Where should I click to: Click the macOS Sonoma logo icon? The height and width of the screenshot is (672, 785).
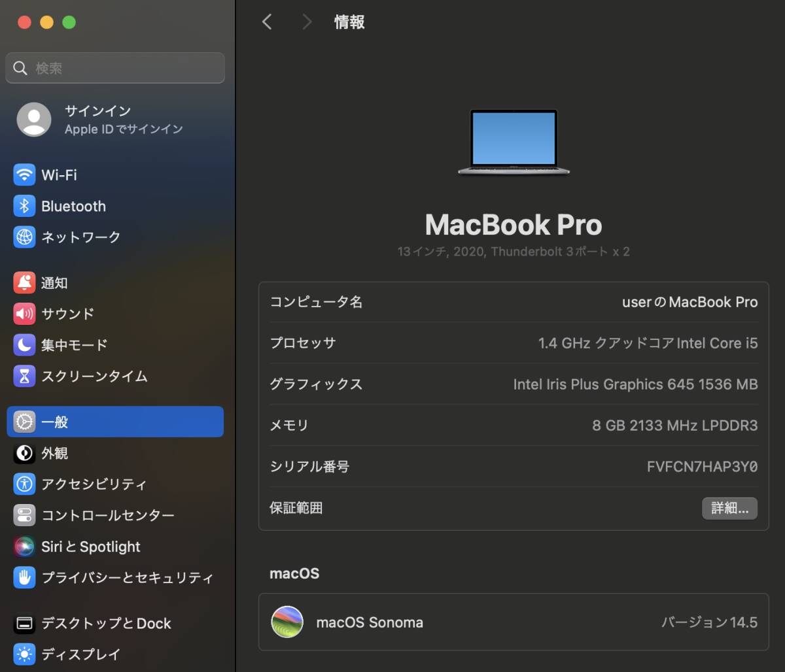coord(287,622)
